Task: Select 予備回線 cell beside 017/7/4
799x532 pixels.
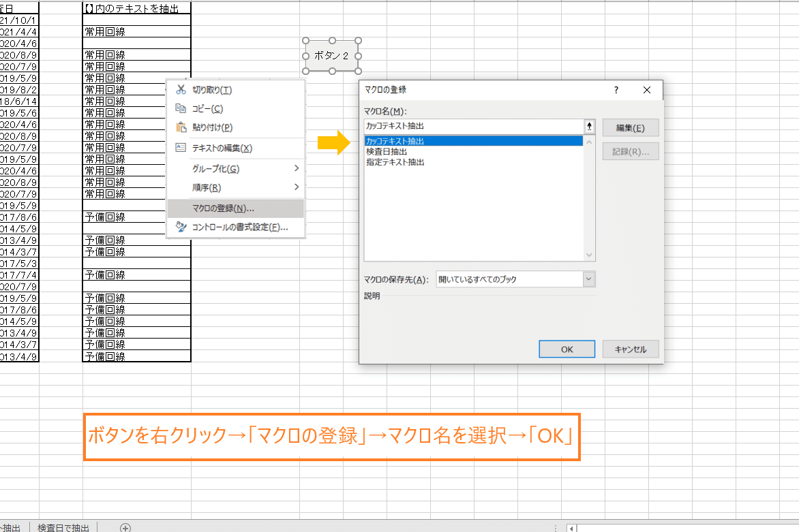Action: pyautogui.click(x=136, y=275)
